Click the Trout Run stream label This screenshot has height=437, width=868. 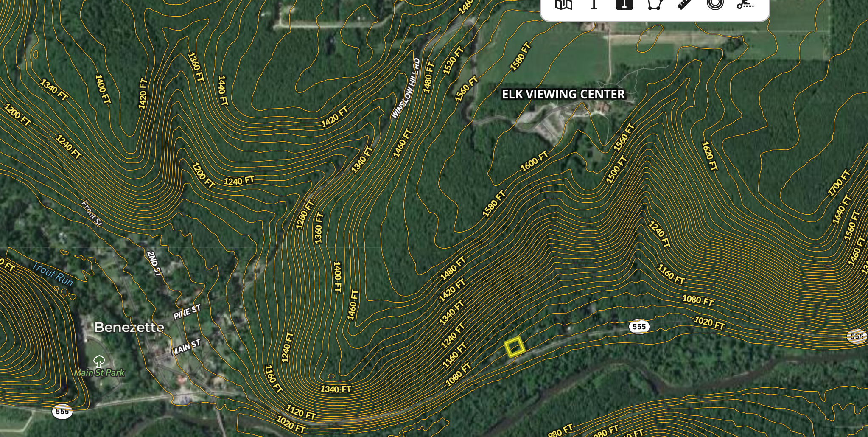pos(53,274)
